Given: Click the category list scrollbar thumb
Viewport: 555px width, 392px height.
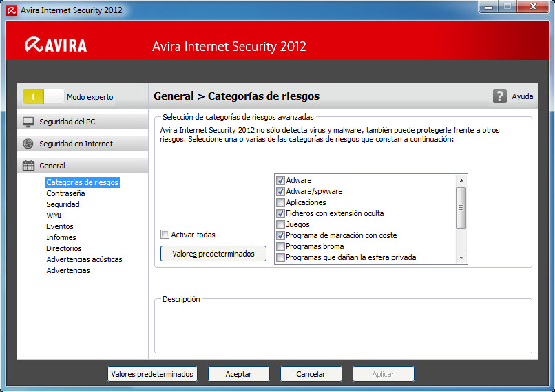Looking at the screenshot, I should click(x=461, y=208).
